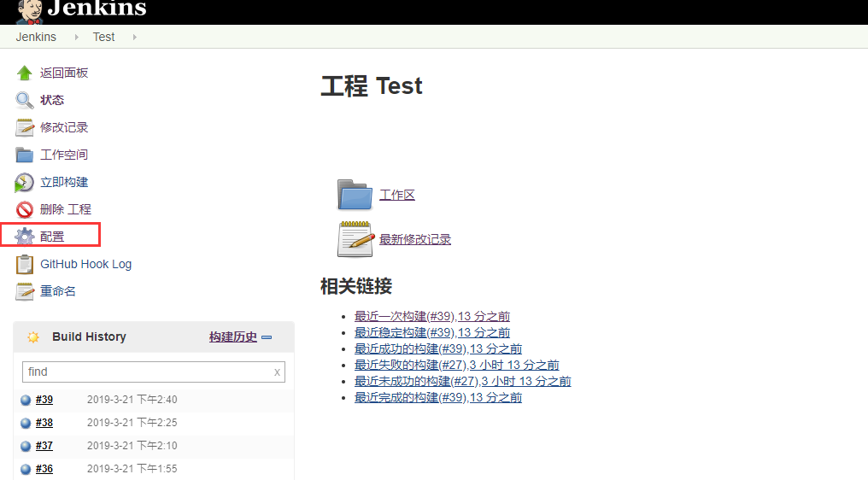Screen dimensions: 868x480
Task: Click the gear icon beside 配置
Action: pos(25,237)
